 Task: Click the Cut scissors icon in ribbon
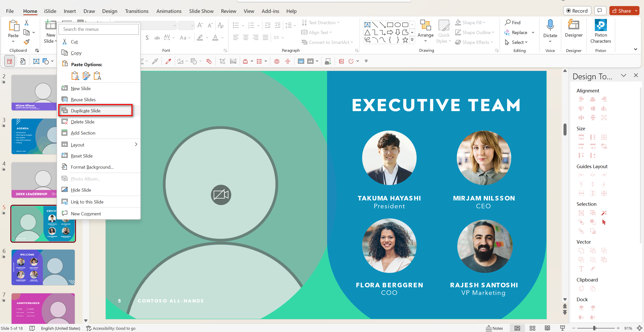[x=26, y=23]
